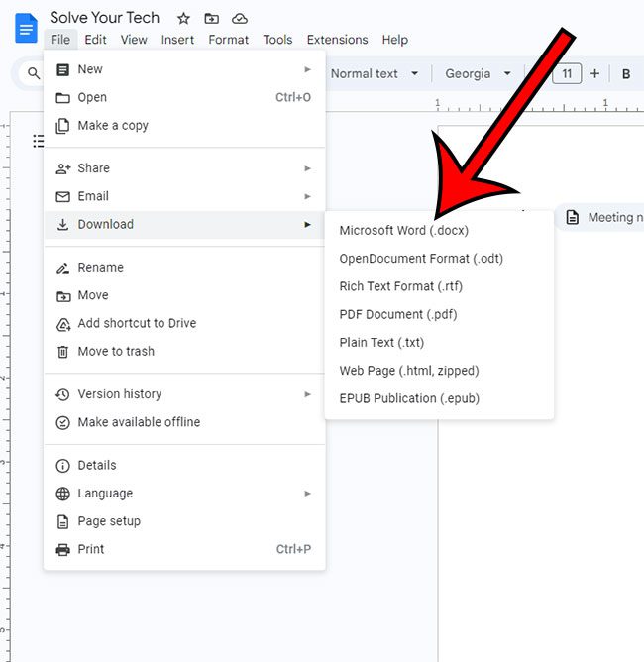Select Page setup from File menu
The image size is (644, 662).
(x=109, y=521)
